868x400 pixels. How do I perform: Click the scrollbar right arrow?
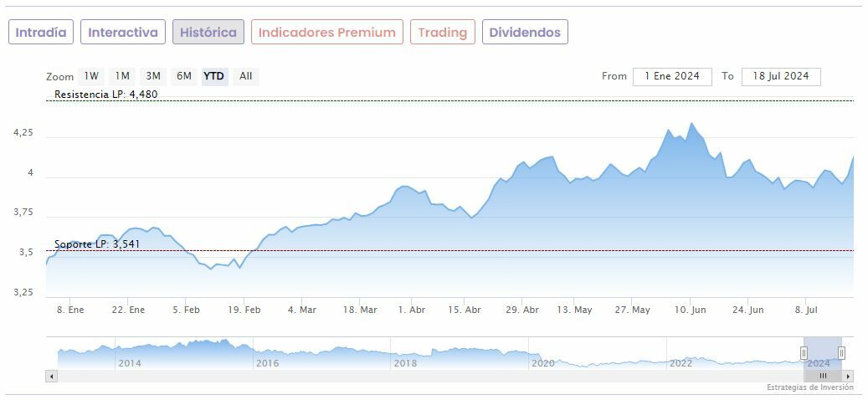pyautogui.click(x=848, y=377)
